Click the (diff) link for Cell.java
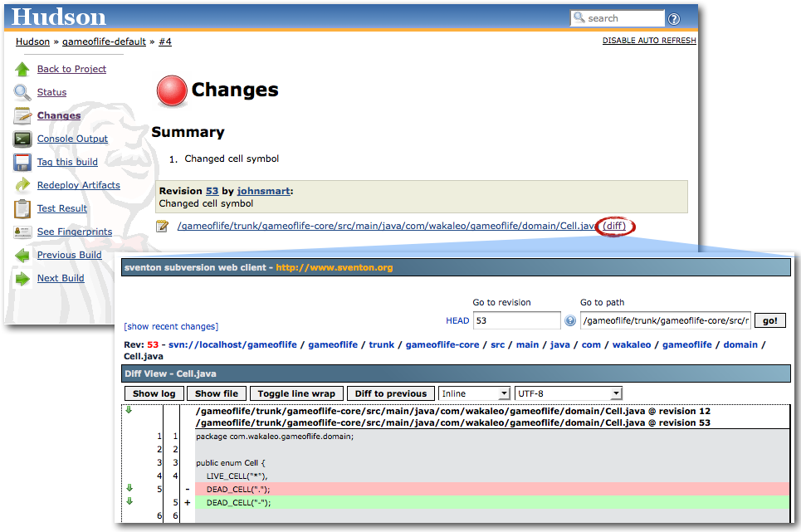 pyautogui.click(x=614, y=226)
